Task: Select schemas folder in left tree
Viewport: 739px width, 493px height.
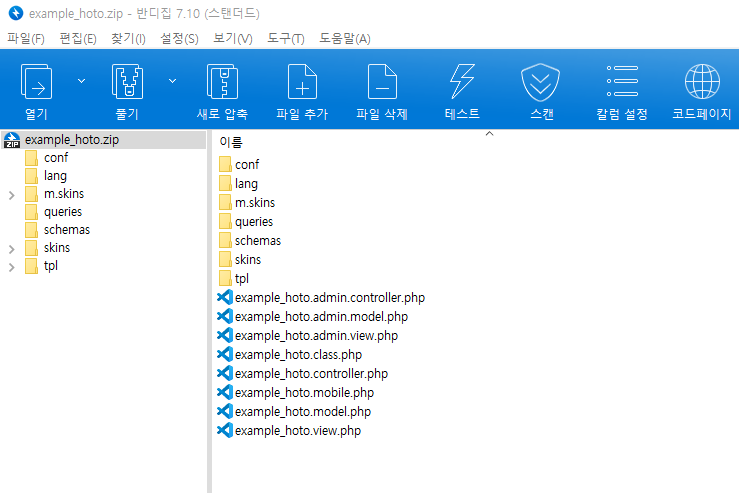Action: point(57,230)
